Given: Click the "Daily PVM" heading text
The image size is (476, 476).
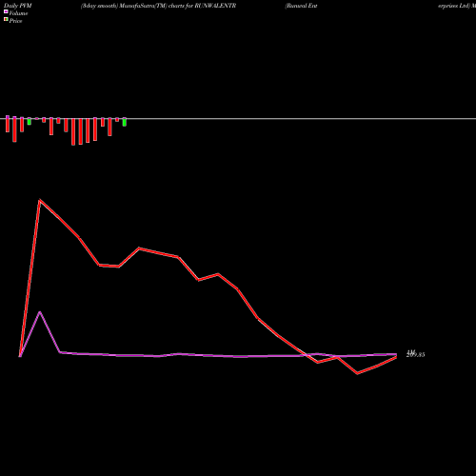Looking at the screenshot, I should [x=18, y=6].
